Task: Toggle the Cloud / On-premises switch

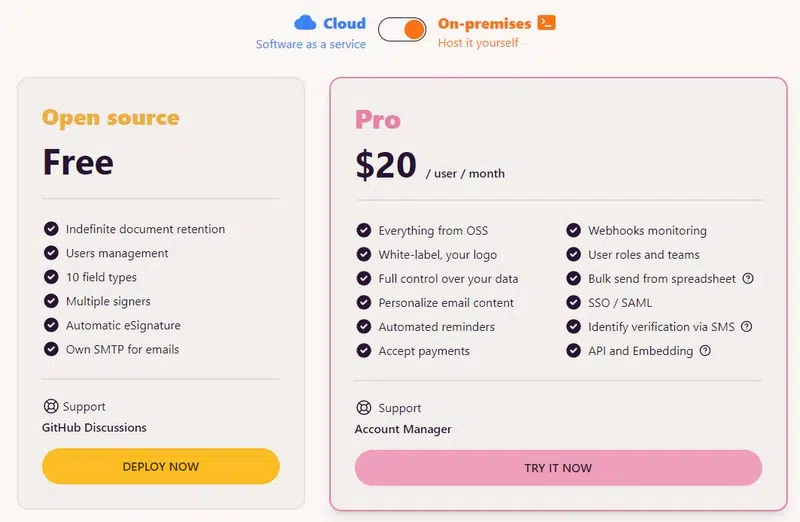Action: (402, 29)
